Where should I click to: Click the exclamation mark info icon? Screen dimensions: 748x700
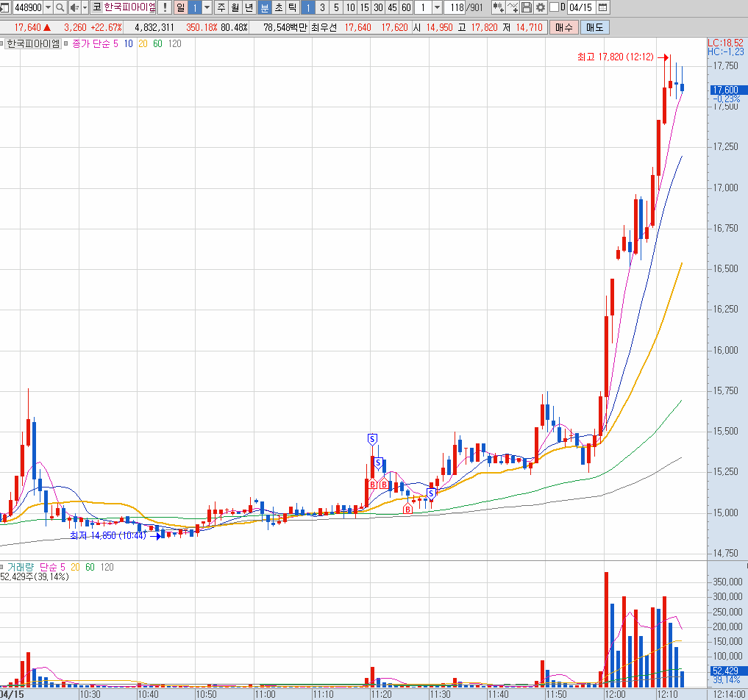165,8
